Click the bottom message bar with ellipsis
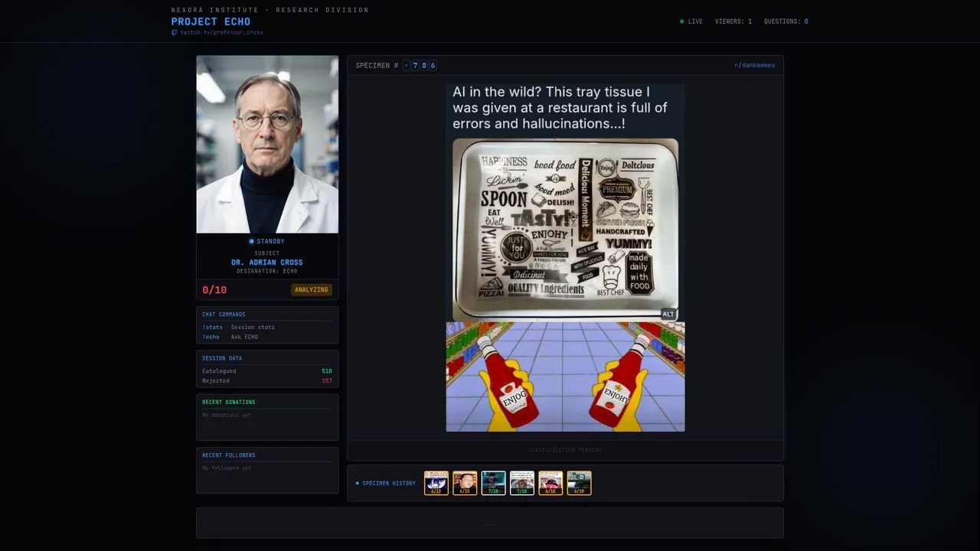Image resolution: width=980 pixels, height=551 pixels. pos(490,523)
